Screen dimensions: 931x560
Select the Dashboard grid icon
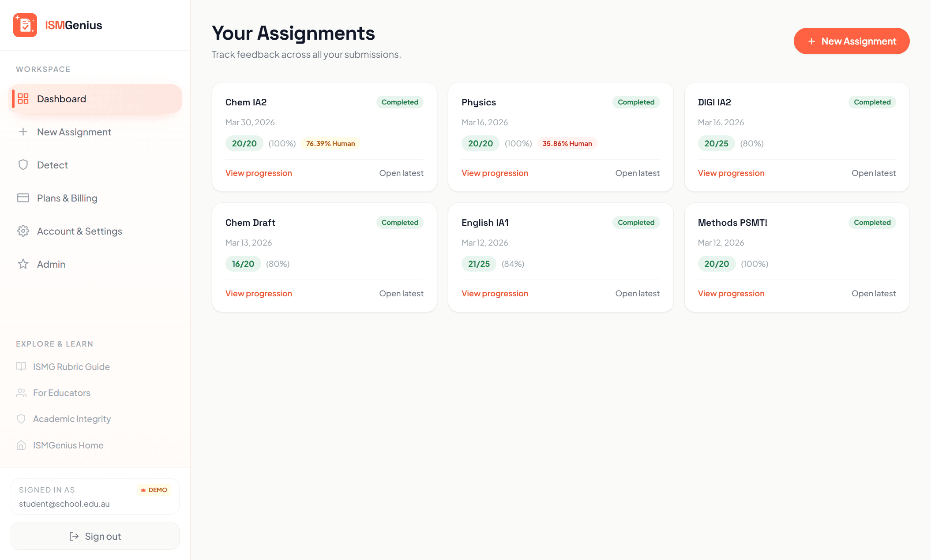point(23,99)
